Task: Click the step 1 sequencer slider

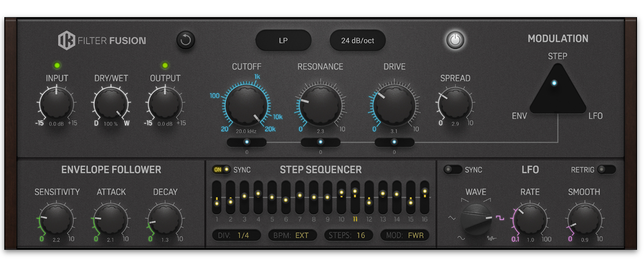Action: (216, 197)
